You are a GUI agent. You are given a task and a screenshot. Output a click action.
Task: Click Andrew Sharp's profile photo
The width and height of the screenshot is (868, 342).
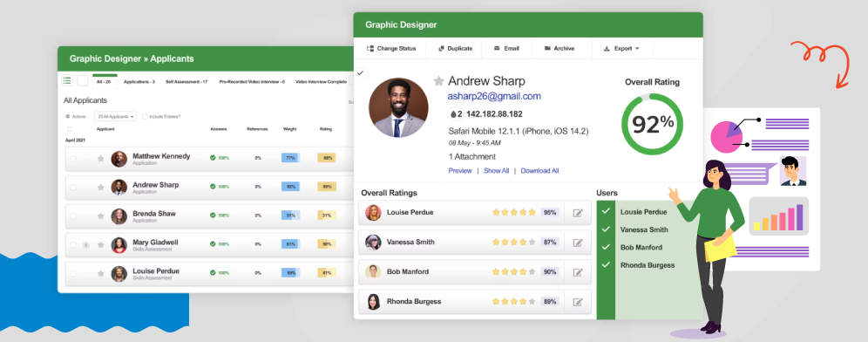[x=398, y=107]
